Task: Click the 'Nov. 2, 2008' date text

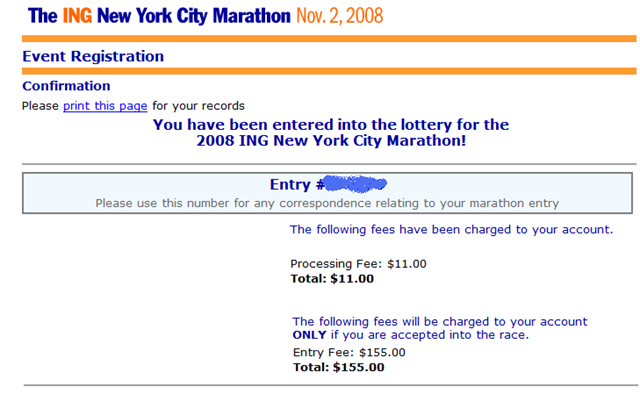Action: (340, 16)
